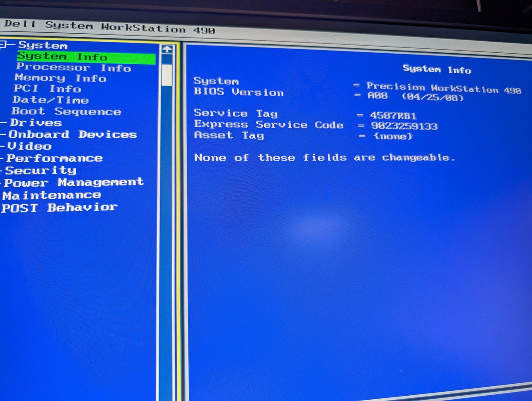
Task: Click the menu scrollbar thumb
Action: 167,75
